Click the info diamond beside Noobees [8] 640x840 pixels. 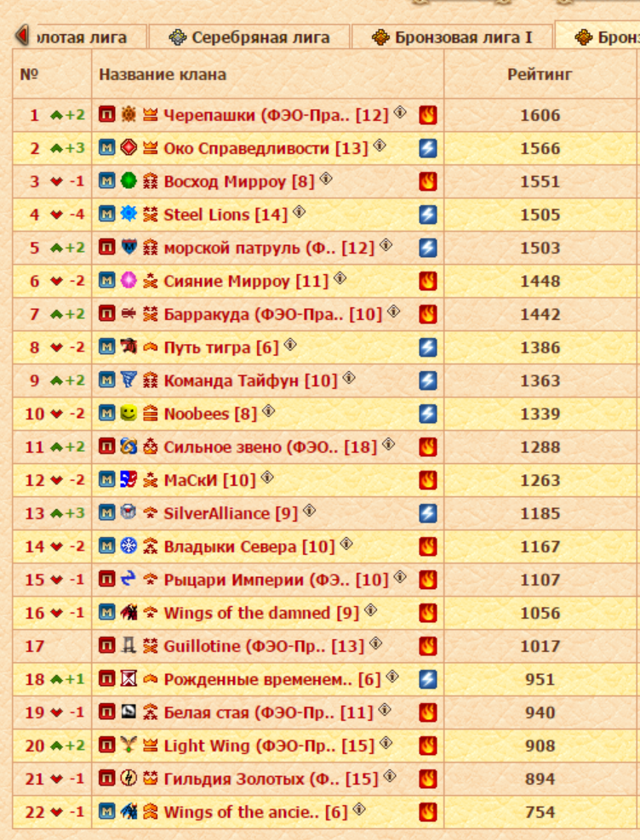(269, 411)
